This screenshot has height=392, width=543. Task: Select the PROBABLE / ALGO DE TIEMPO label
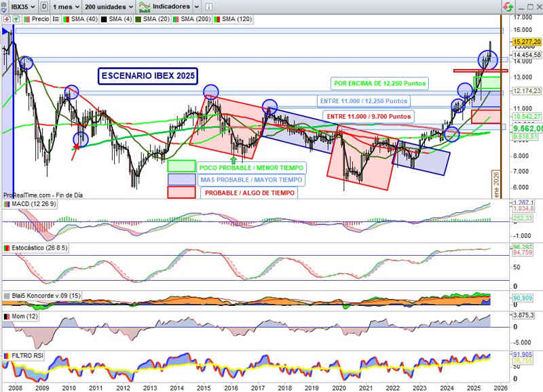249,193
